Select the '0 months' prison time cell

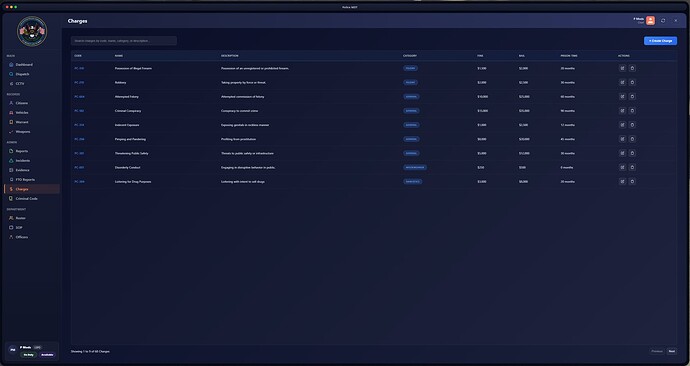(x=567, y=167)
